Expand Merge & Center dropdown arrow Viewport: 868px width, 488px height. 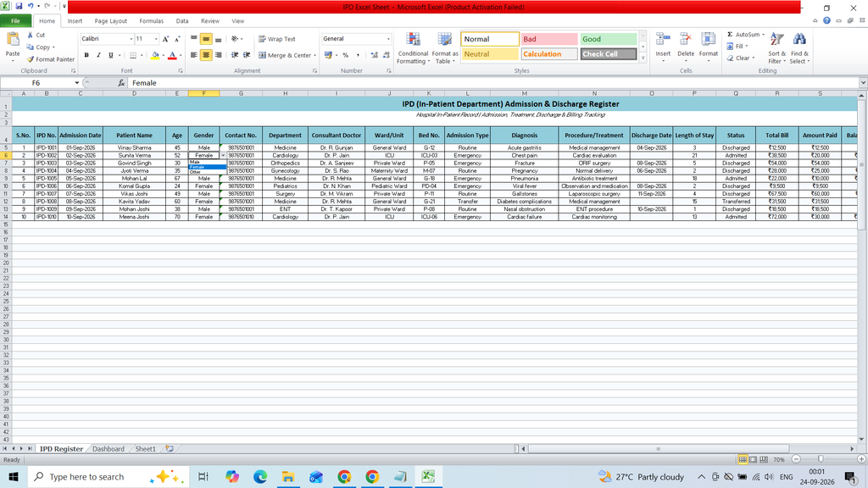point(314,55)
